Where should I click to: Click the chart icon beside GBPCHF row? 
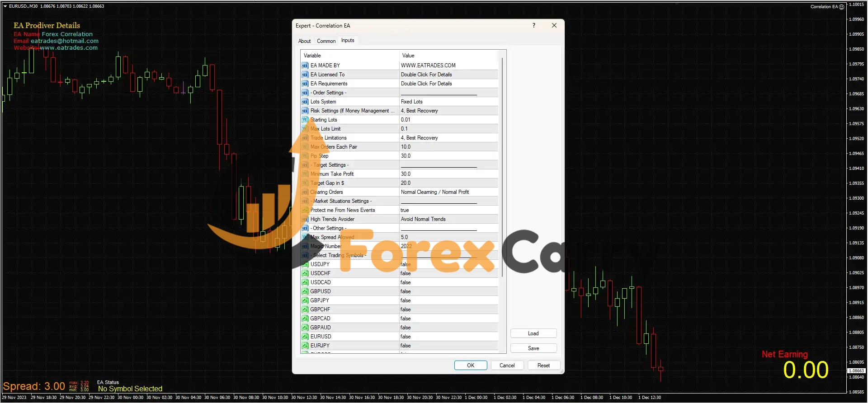point(305,309)
